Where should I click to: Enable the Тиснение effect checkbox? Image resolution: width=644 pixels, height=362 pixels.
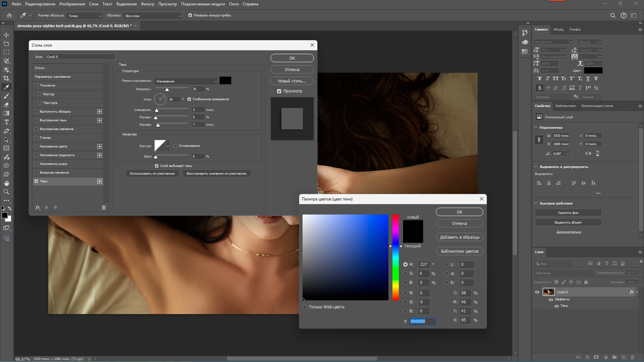pyautogui.click(x=36, y=85)
